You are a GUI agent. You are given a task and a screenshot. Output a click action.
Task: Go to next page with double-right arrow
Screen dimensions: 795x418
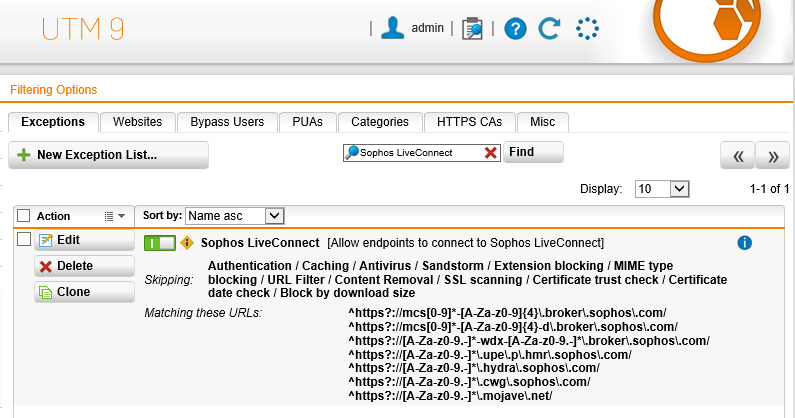(773, 155)
